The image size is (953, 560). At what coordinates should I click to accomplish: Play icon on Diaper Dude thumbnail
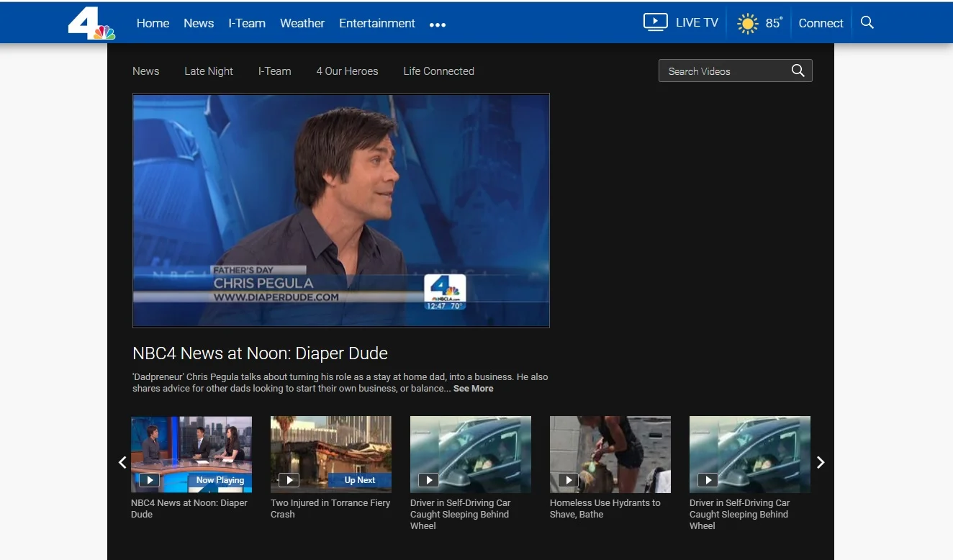[149, 480]
